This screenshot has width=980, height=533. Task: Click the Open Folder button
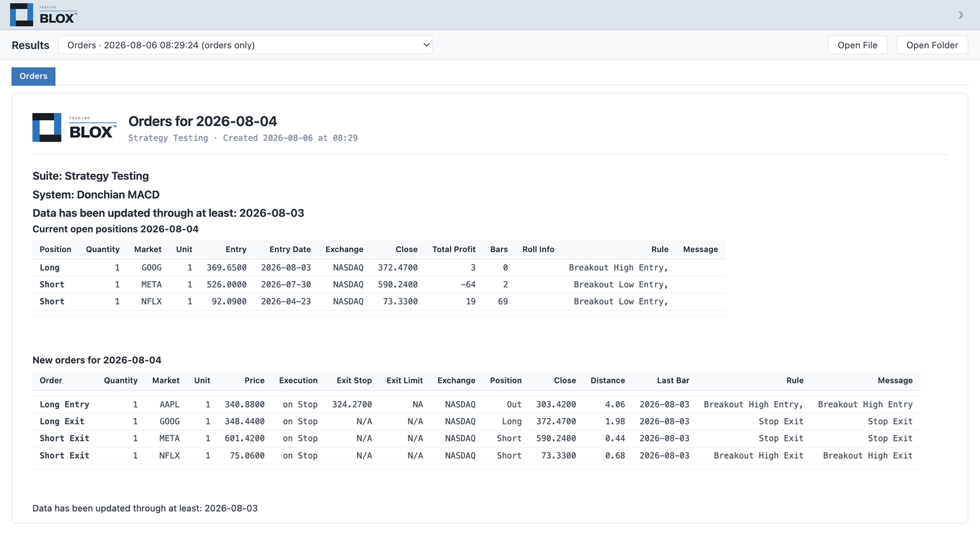click(932, 45)
